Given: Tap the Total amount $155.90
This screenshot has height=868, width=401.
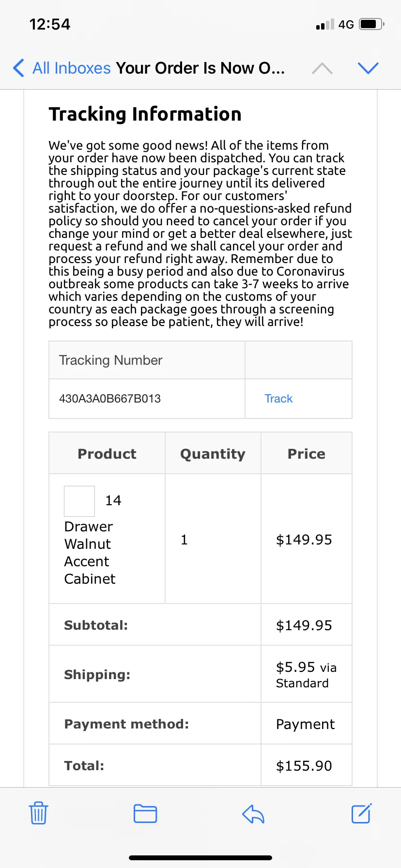Looking at the screenshot, I should [304, 766].
